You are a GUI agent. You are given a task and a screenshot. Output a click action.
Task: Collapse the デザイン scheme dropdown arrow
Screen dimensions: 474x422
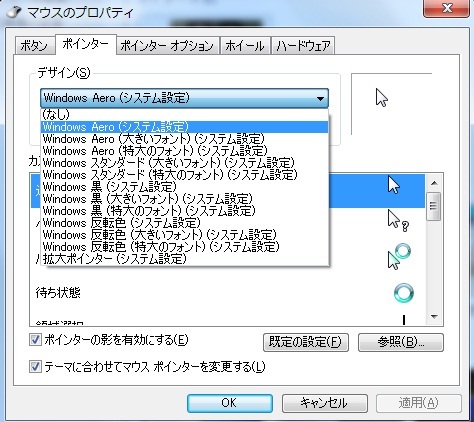[320, 98]
